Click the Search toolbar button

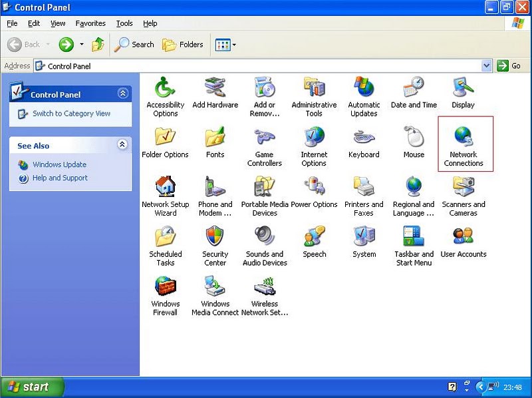click(134, 45)
